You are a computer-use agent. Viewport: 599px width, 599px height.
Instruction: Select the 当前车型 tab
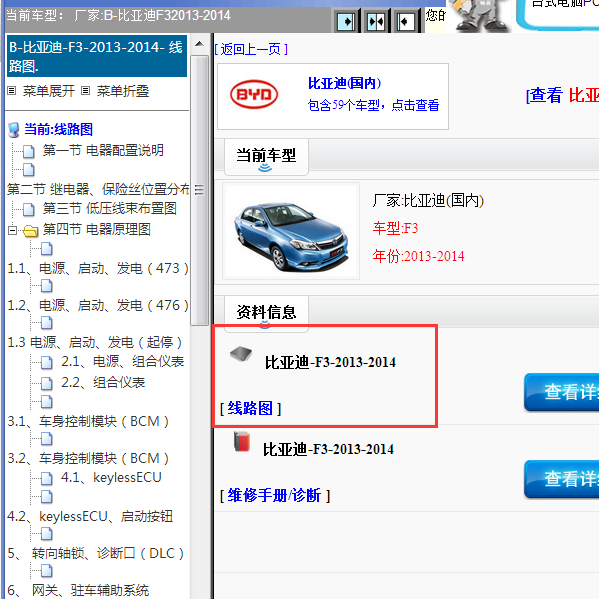coord(266,157)
